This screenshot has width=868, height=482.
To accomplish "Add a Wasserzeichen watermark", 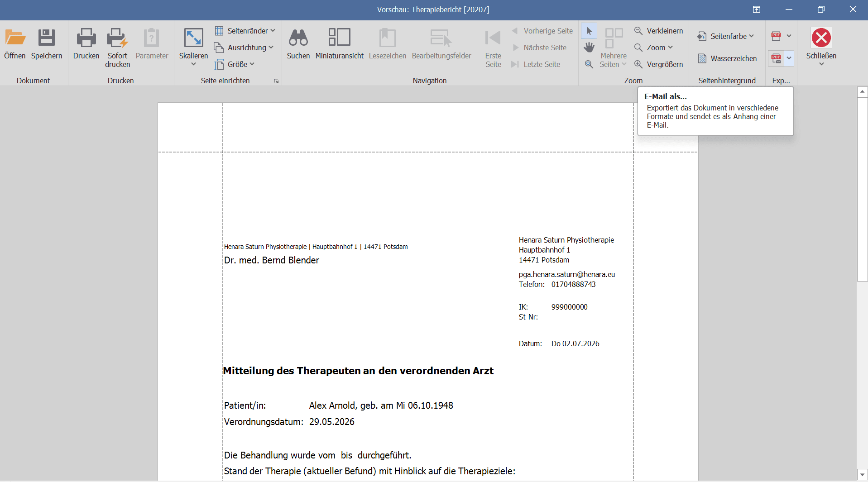I will [727, 58].
